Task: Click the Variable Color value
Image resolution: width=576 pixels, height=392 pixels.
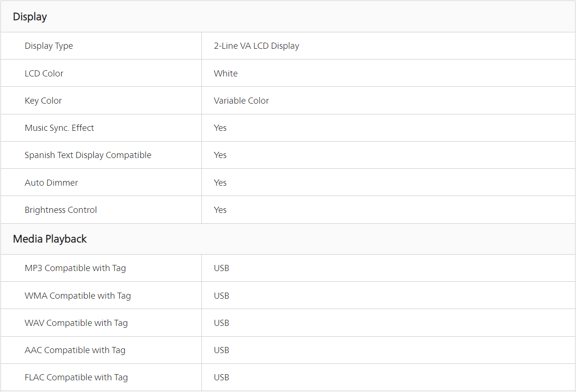Action: 241,101
